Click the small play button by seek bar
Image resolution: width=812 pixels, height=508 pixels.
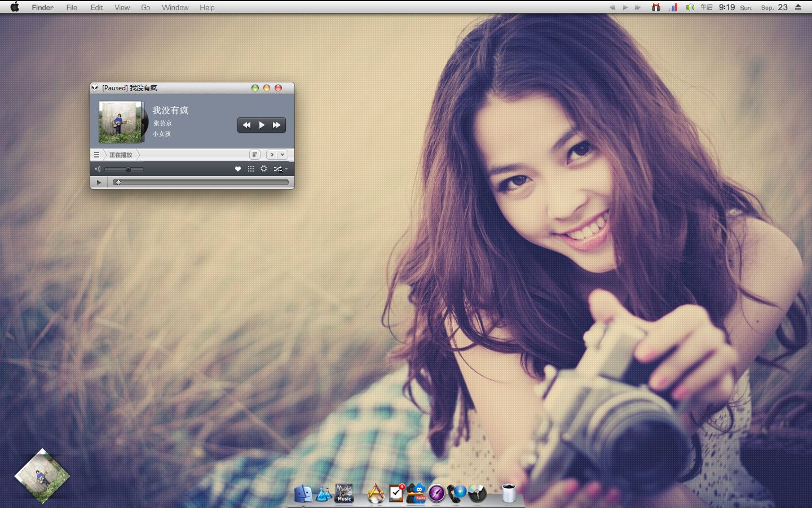click(x=99, y=182)
